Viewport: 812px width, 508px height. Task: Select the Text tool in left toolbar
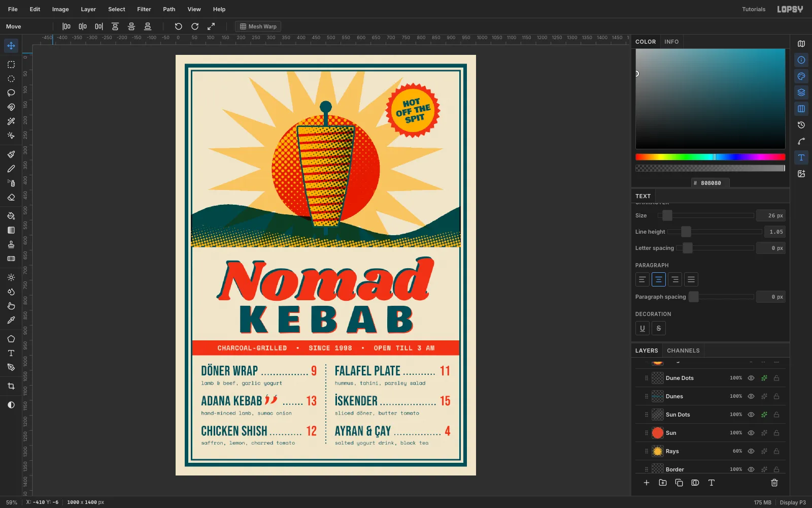[x=11, y=353]
